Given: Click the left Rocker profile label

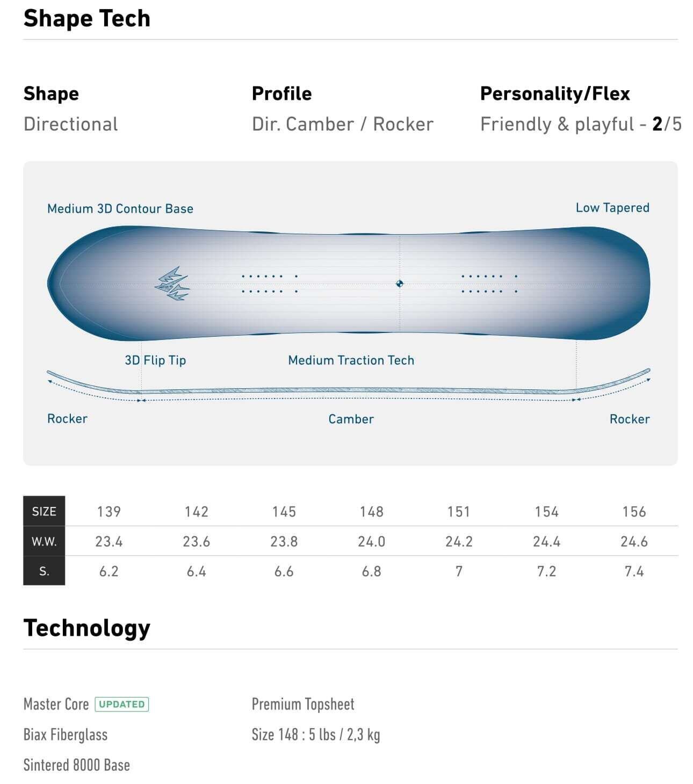Looking at the screenshot, I should [x=67, y=419].
